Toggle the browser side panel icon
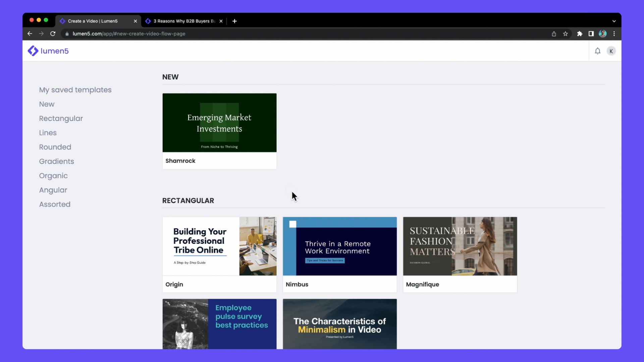 (591, 34)
